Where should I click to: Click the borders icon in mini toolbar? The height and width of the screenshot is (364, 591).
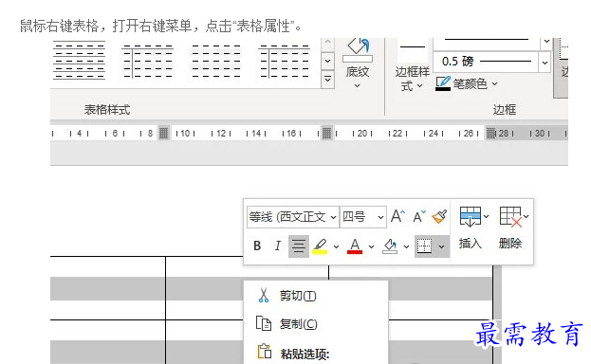tap(424, 246)
